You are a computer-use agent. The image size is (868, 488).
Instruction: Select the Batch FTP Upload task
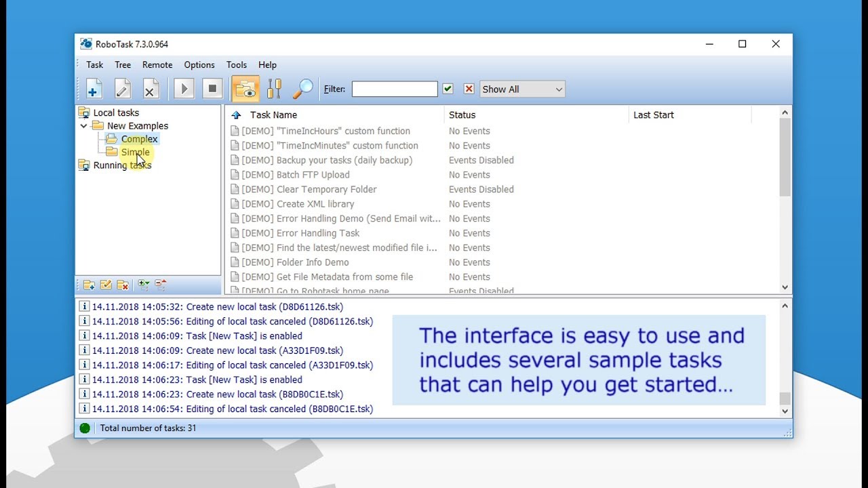tap(296, 175)
